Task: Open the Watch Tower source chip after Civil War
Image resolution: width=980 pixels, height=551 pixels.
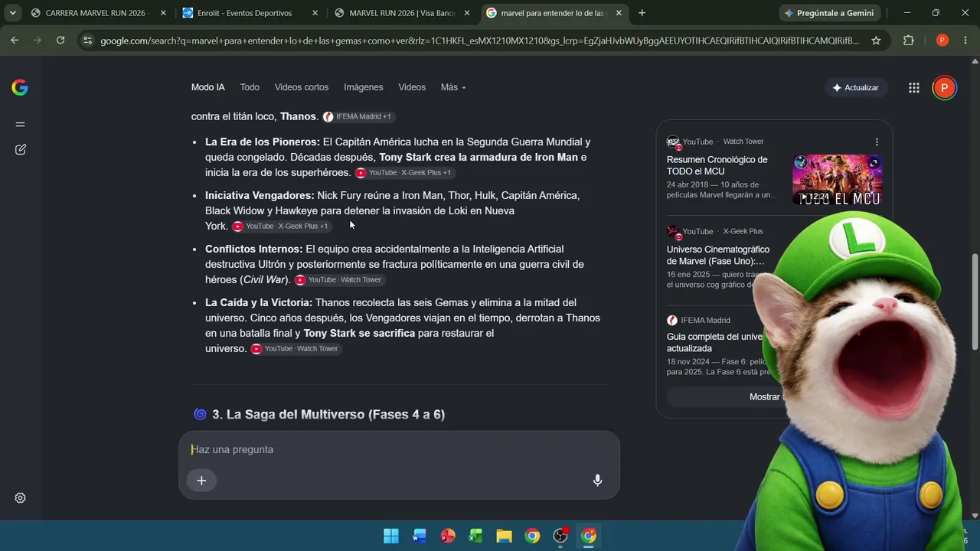Action: point(339,280)
